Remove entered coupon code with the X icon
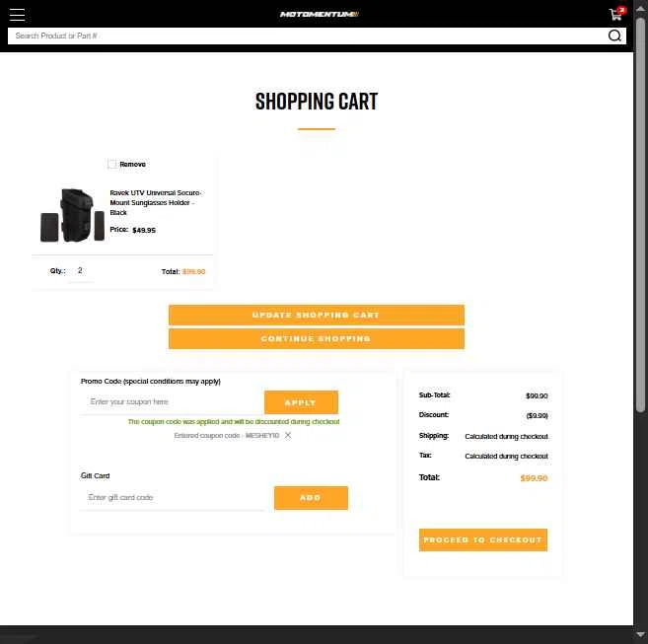The height and width of the screenshot is (644, 648). click(x=288, y=435)
